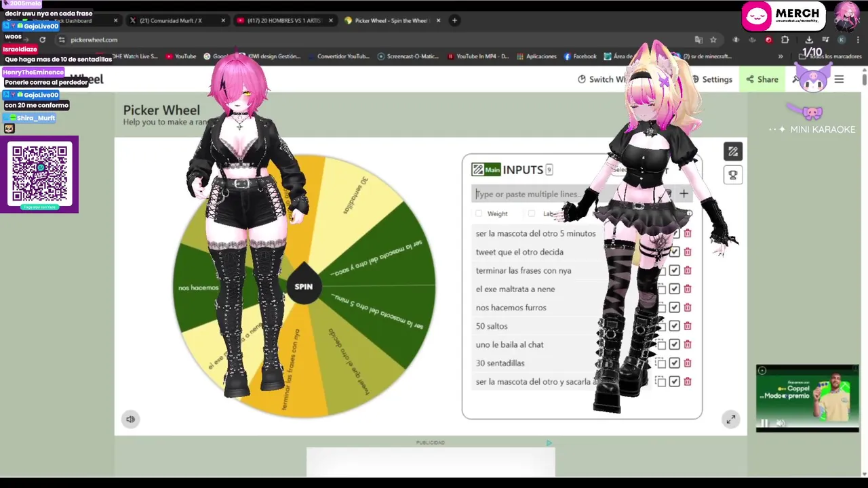Viewport: 868px width, 488px height.
Task: Delete 'el exe maltrata a nene' input
Action: (688, 289)
